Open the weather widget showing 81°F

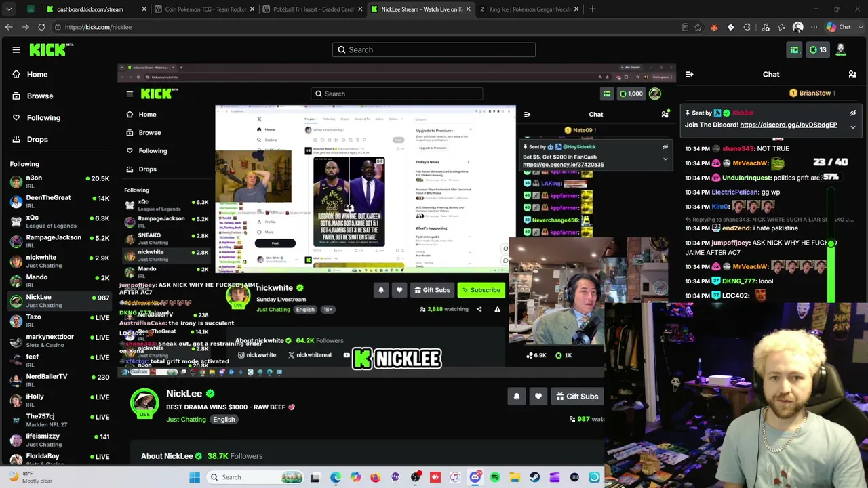pyautogui.click(x=31, y=477)
